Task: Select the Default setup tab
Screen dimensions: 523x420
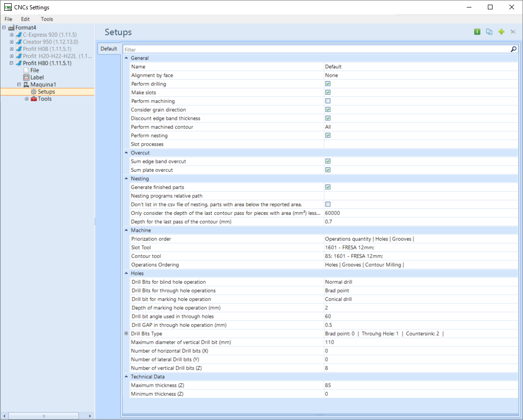Action: click(x=109, y=49)
